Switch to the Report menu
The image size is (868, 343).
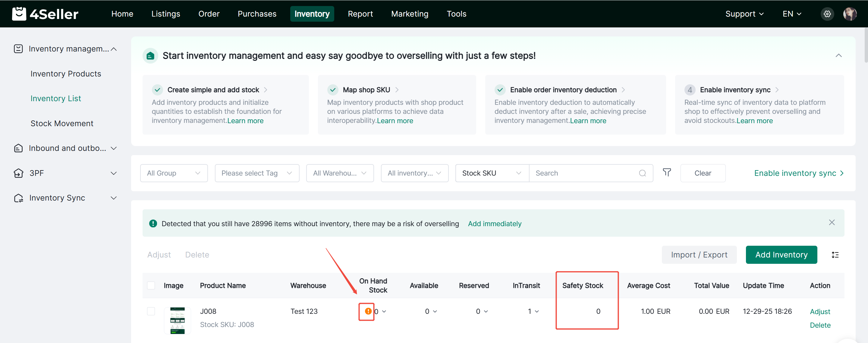(x=360, y=14)
